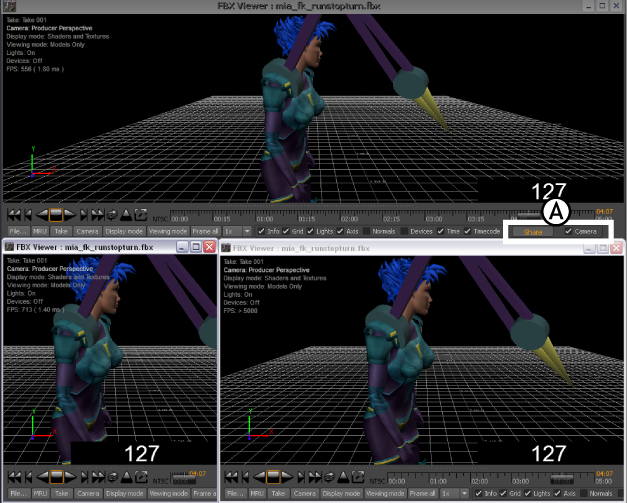Viewport: 627px width, 503px height.
Task: Stop playback in bottom-right viewer
Action: pyautogui.click(x=273, y=477)
